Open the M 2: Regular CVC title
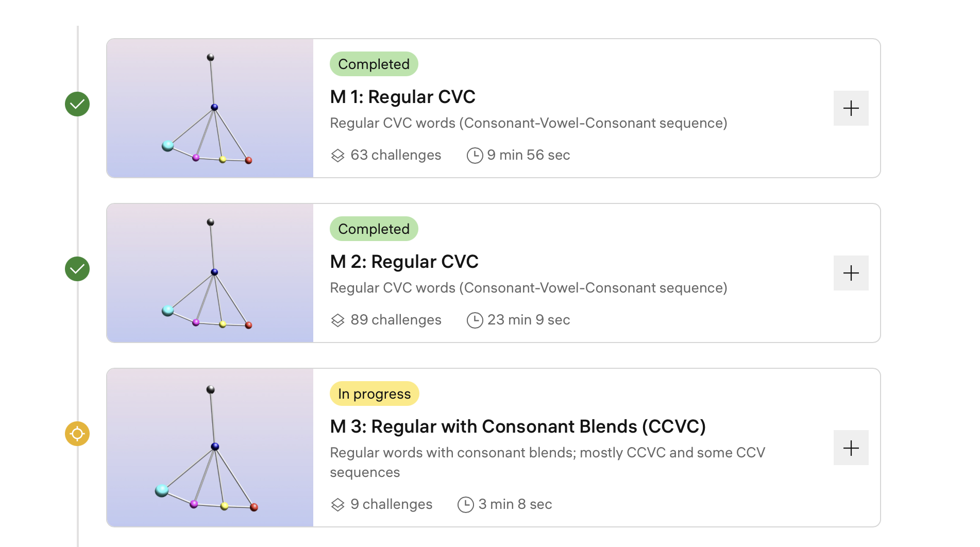Image resolution: width=980 pixels, height=547 pixels. click(x=404, y=262)
